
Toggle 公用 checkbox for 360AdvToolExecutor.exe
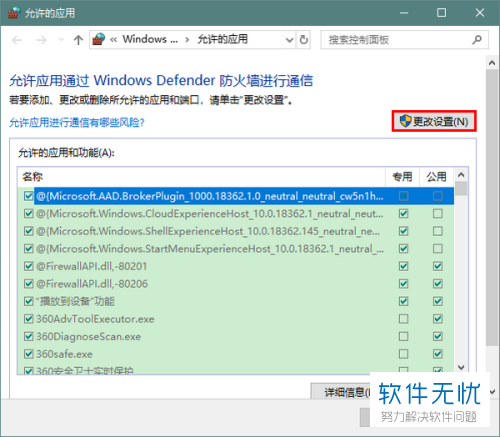(438, 319)
